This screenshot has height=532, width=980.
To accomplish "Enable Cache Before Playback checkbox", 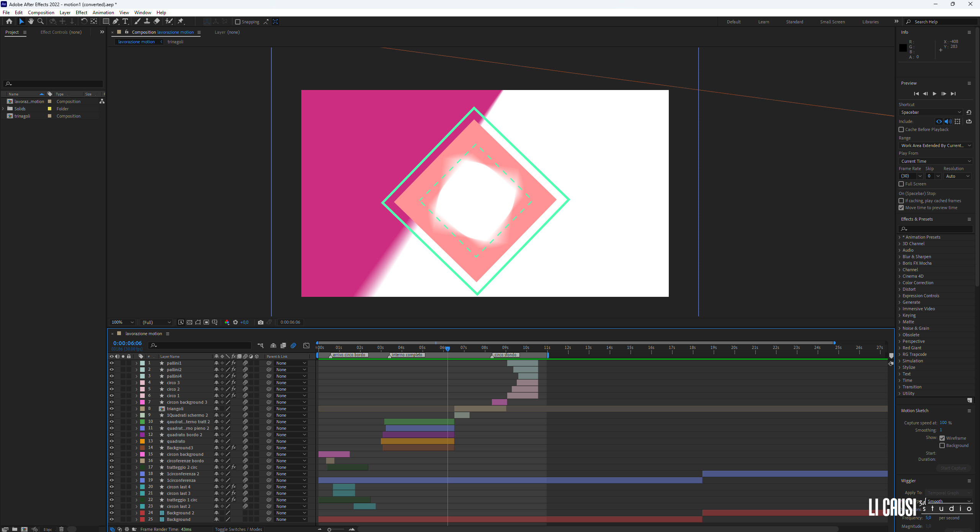I will coord(902,129).
